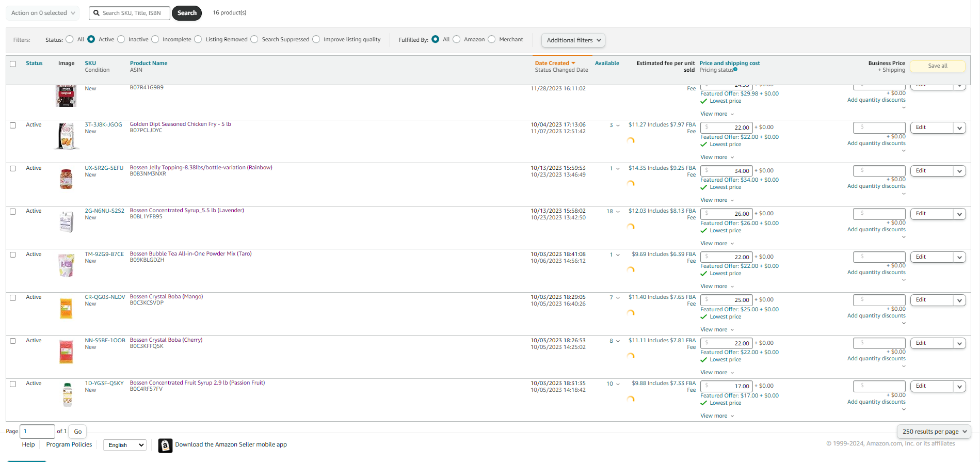Open the Program Policies link

coord(69,444)
